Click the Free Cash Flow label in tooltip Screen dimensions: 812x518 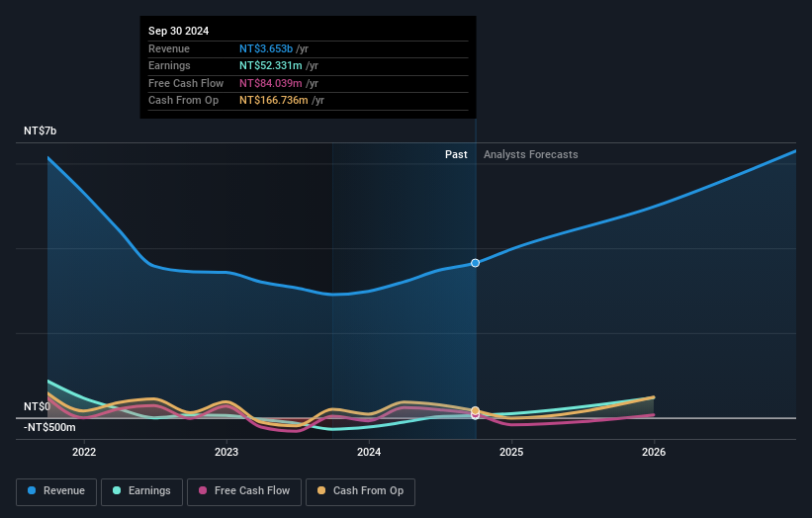point(186,83)
